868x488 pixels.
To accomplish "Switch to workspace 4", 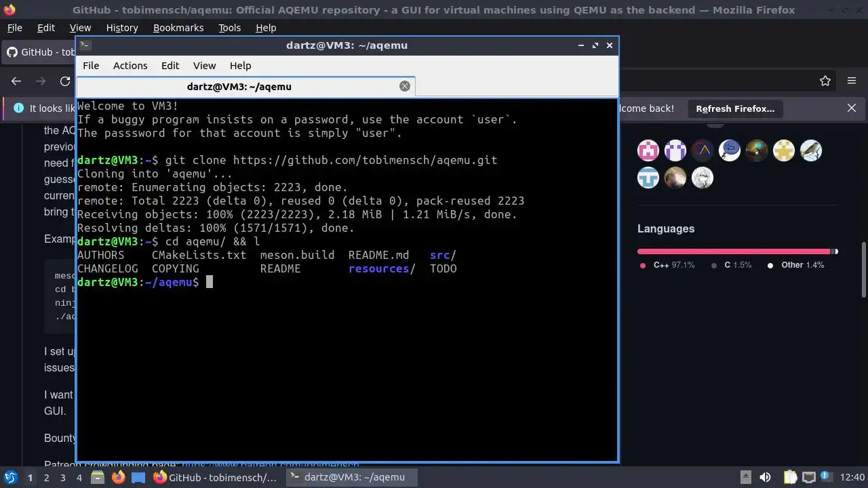I will [79, 478].
